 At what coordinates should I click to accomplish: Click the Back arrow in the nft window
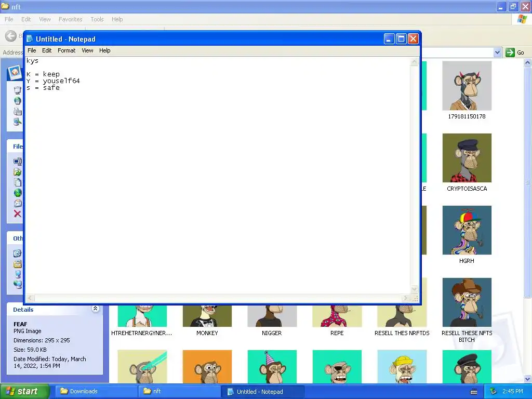coord(11,36)
